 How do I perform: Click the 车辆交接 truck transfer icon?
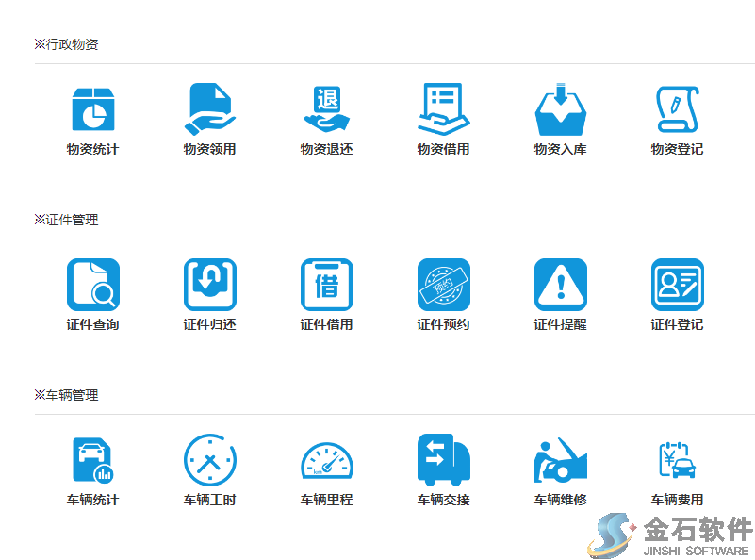point(443,460)
